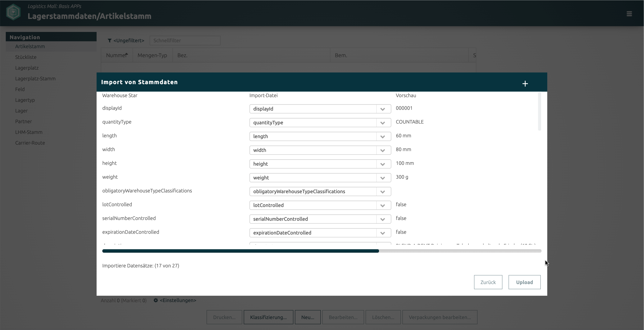Open lotControlled mapping dropdown
The image size is (644, 330).
pyautogui.click(x=382, y=205)
